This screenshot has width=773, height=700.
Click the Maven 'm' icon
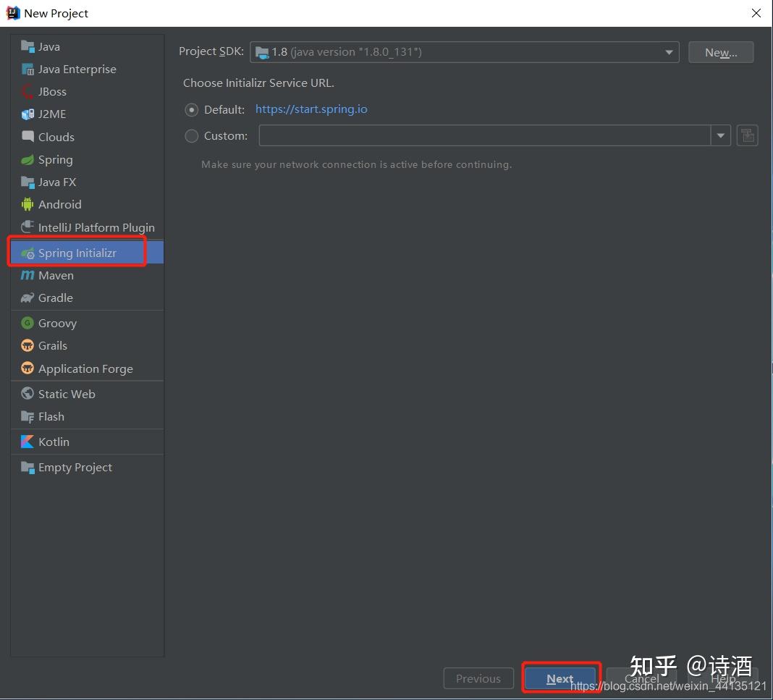28,276
